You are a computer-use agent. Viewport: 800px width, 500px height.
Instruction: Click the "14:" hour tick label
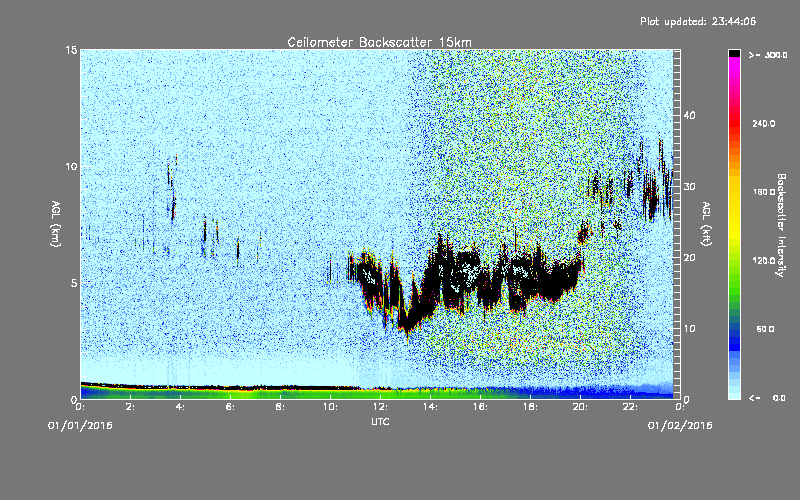point(431,407)
